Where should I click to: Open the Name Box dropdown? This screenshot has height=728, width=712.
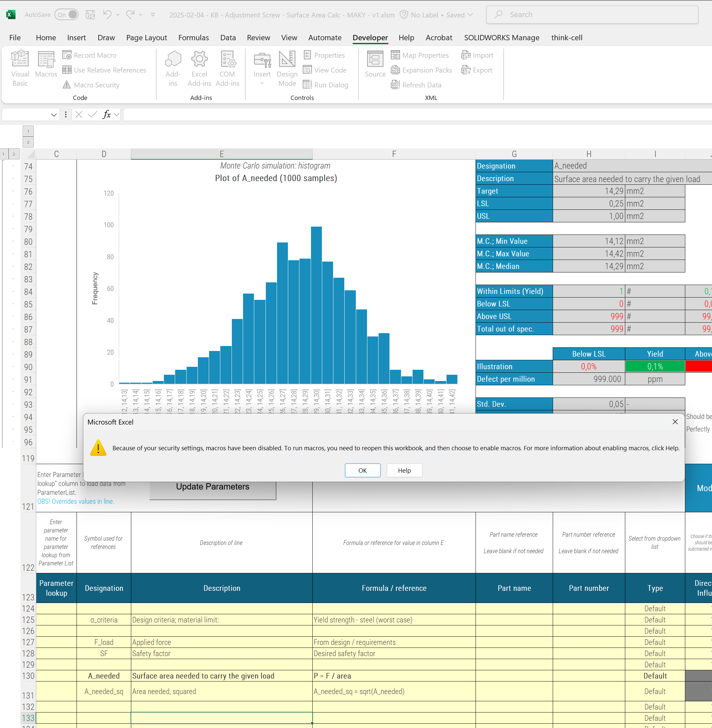coord(53,114)
